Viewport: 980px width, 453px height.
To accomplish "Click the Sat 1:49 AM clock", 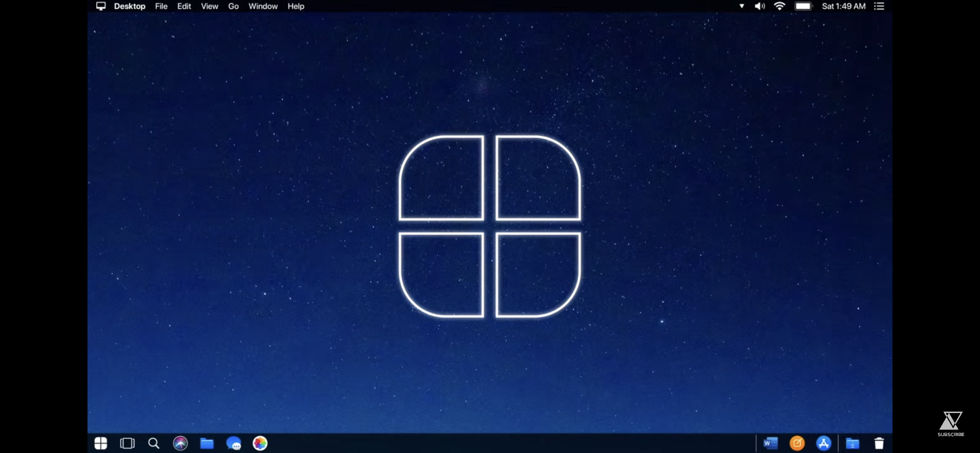I will (x=843, y=6).
